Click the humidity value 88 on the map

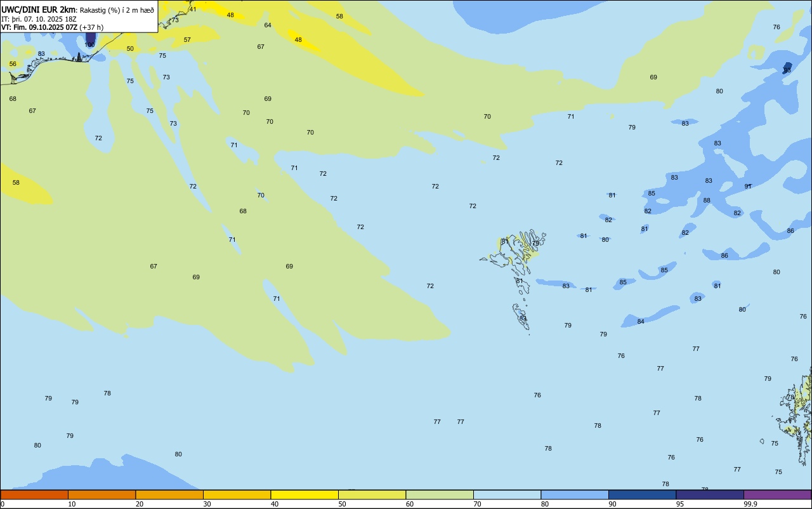(707, 201)
